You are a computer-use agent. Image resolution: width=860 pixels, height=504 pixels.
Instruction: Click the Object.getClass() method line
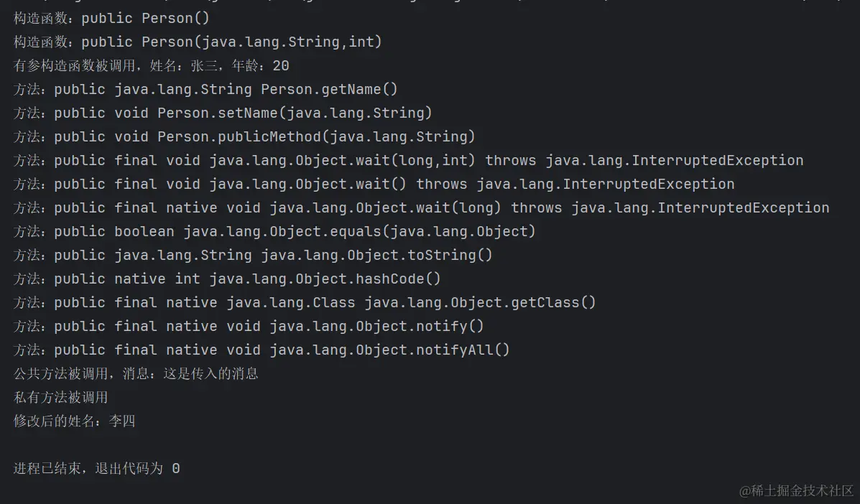[x=305, y=303]
